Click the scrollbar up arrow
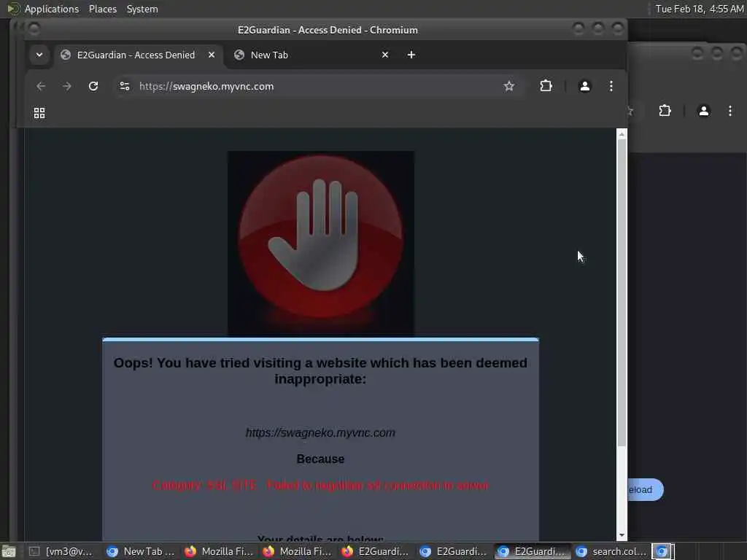The width and height of the screenshot is (747, 560). point(622,134)
